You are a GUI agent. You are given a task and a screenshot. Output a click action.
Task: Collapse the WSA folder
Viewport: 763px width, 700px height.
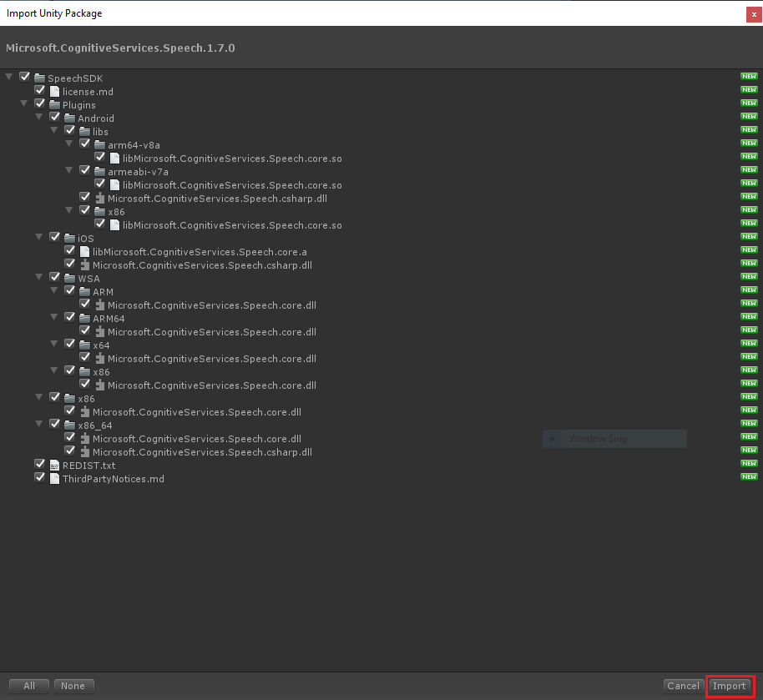39,277
